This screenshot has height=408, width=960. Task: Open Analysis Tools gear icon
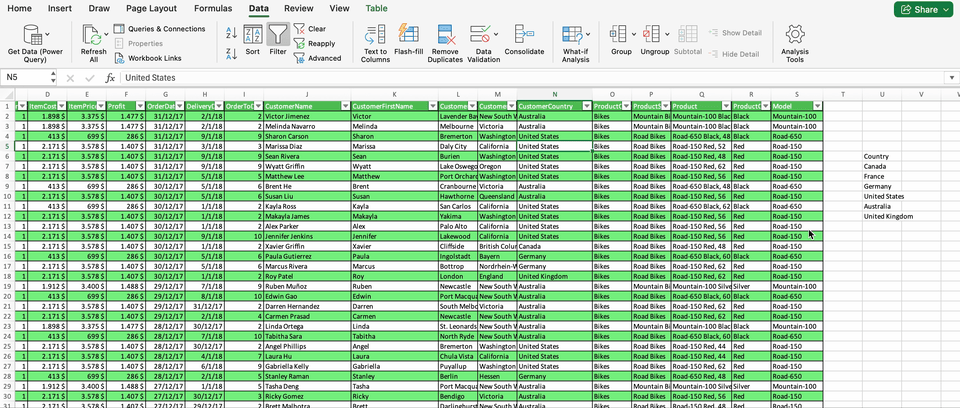(x=795, y=36)
